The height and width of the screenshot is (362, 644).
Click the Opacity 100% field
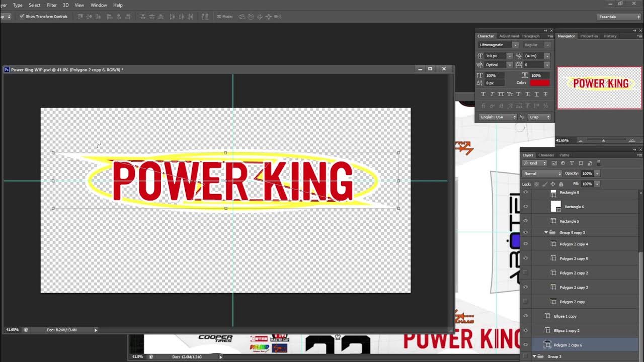coord(587,173)
